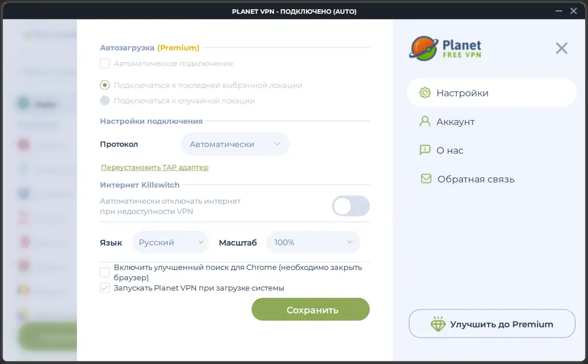Click the info bubble icon next to О нас
Viewport: 588px width, 364px height.
click(x=425, y=150)
